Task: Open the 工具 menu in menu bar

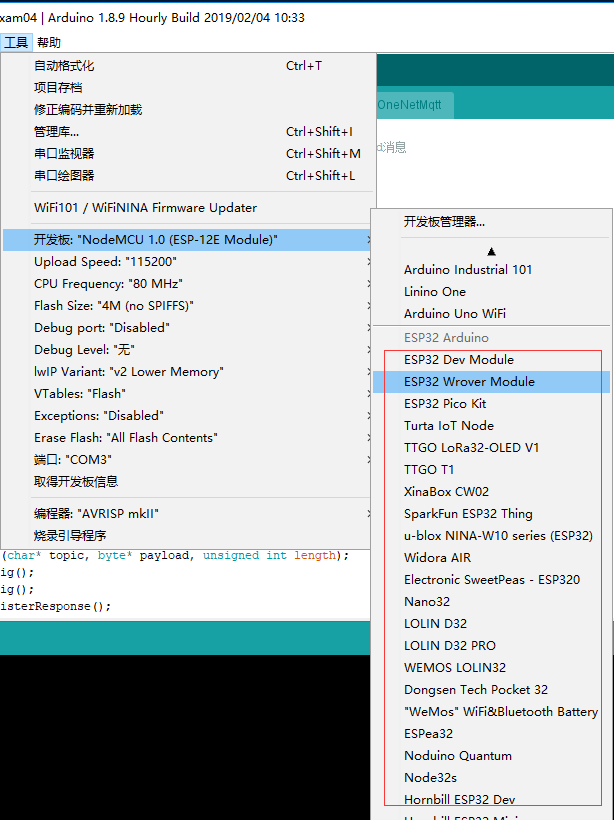Action: pyautogui.click(x=16, y=42)
